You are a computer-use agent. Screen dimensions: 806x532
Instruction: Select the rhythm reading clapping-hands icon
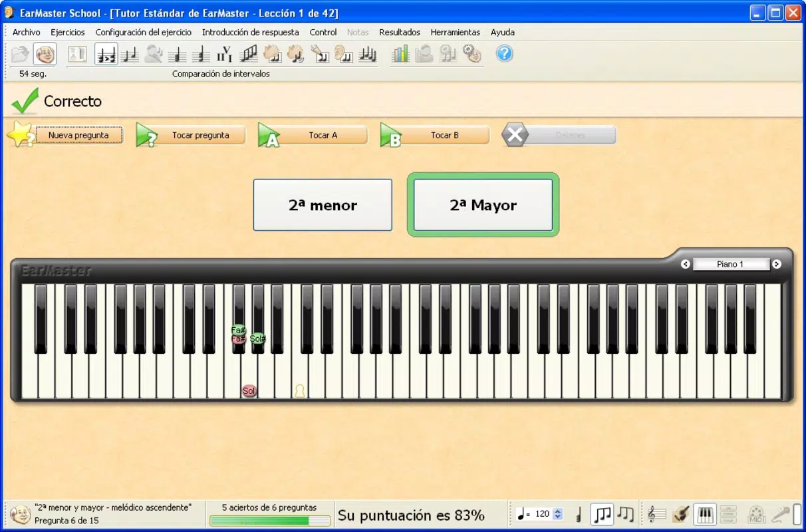(x=272, y=54)
